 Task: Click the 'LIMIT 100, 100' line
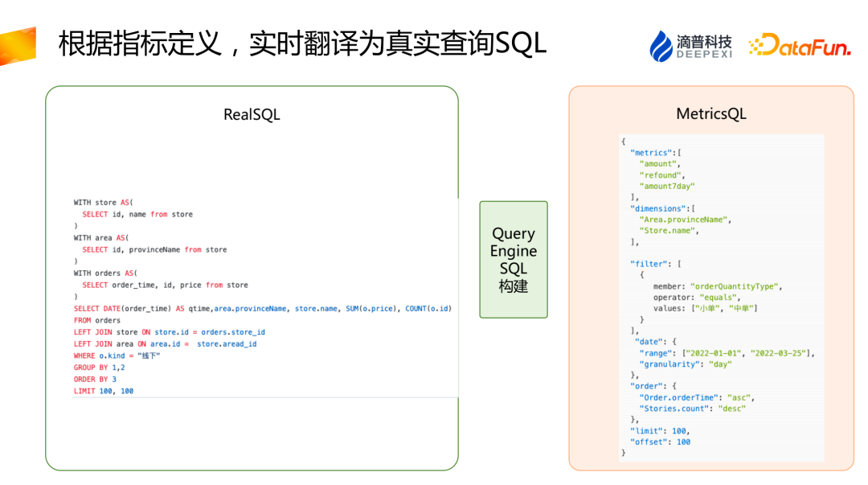click(104, 391)
